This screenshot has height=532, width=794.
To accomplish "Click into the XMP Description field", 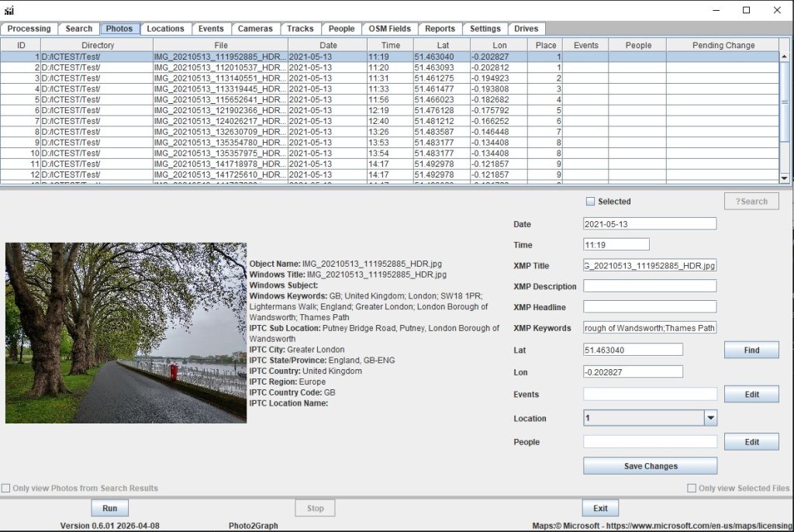I will click(650, 286).
